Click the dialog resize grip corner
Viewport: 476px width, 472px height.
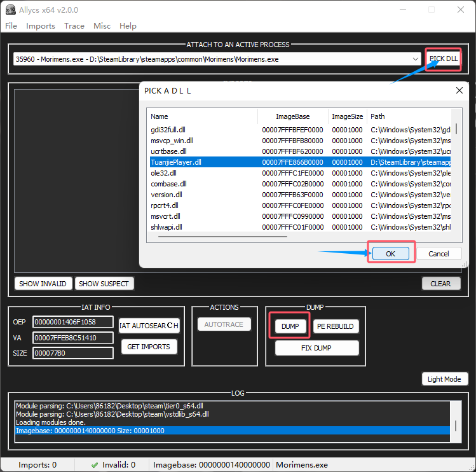click(x=465, y=265)
